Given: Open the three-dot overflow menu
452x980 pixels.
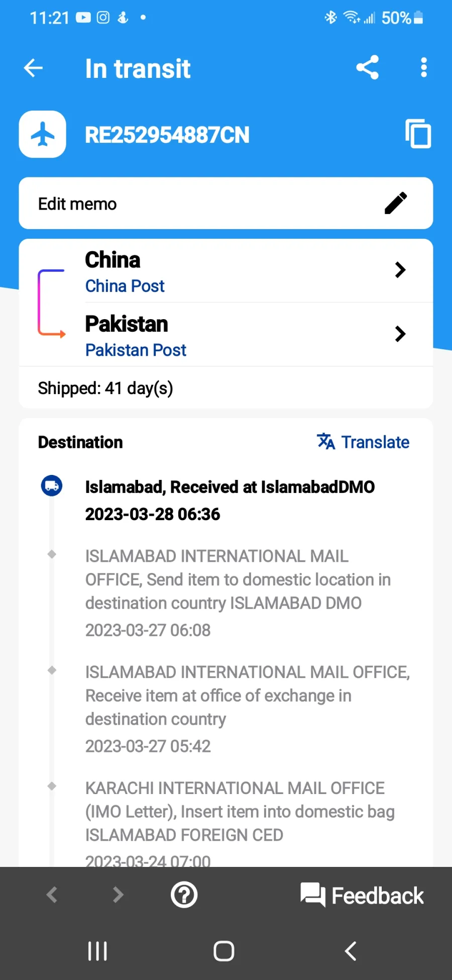Looking at the screenshot, I should [424, 67].
